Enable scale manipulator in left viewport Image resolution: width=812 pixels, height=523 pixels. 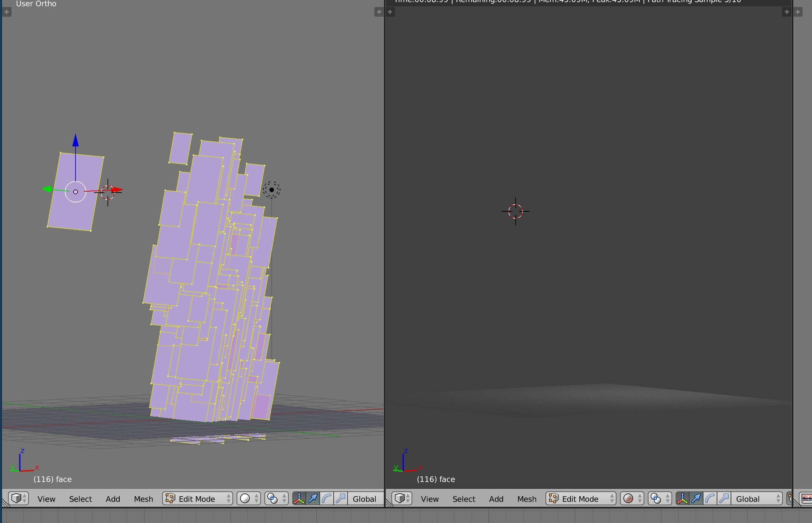tap(341, 498)
